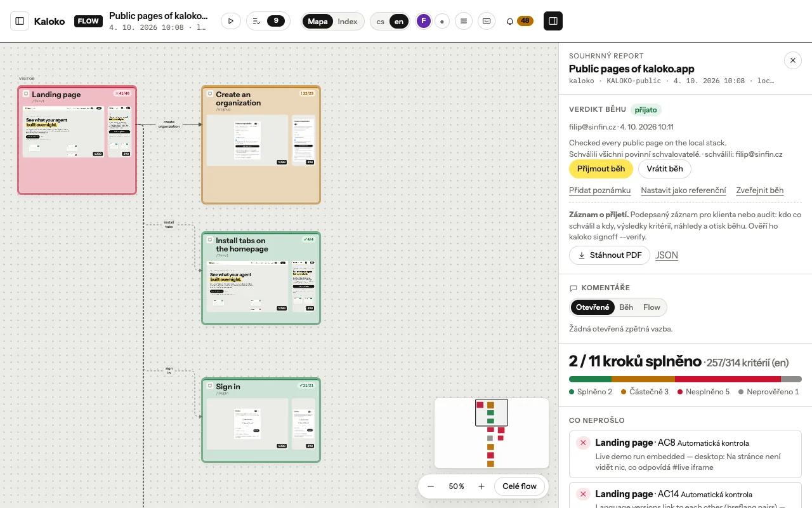The image size is (812, 508).
Task: Open the three-line list menu icon
Action: point(464,21)
